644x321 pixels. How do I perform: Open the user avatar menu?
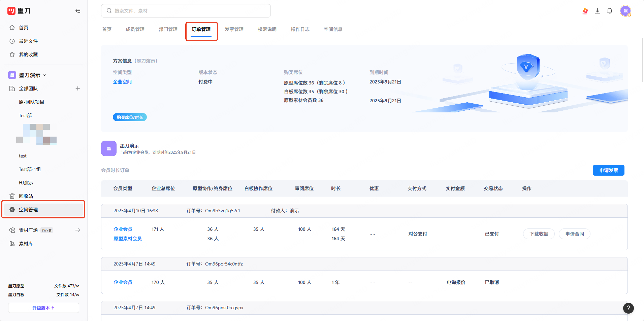click(625, 11)
